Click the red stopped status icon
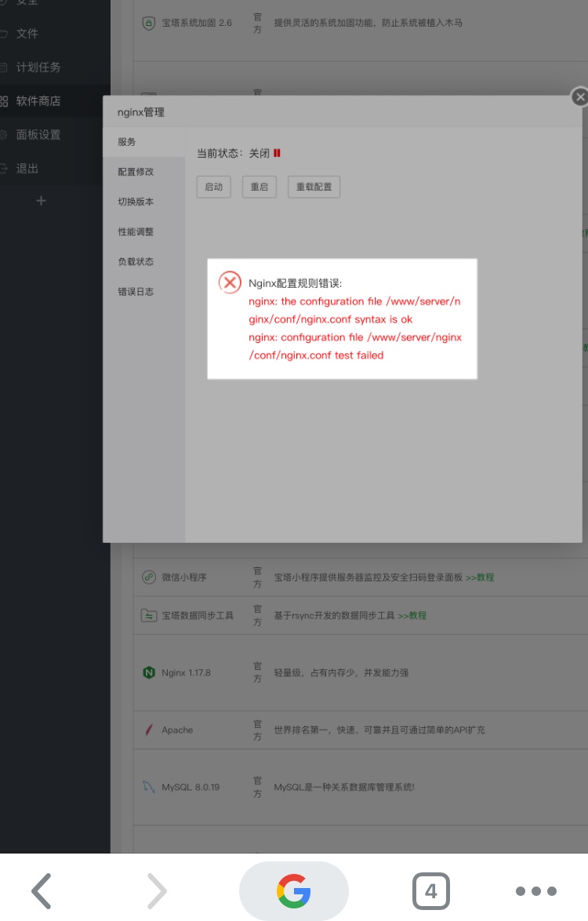The height and width of the screenshot is (921, 588). point(277,153)
